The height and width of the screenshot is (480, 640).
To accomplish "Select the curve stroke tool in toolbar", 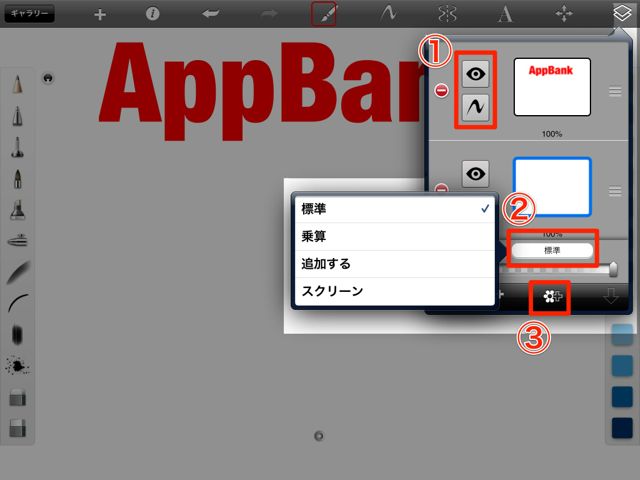I will tap(388, 13).
